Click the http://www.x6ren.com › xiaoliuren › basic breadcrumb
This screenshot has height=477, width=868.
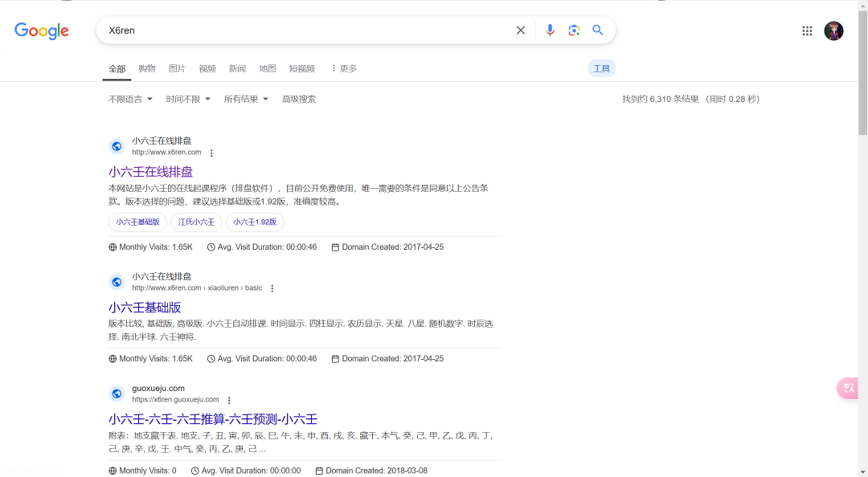197,287
